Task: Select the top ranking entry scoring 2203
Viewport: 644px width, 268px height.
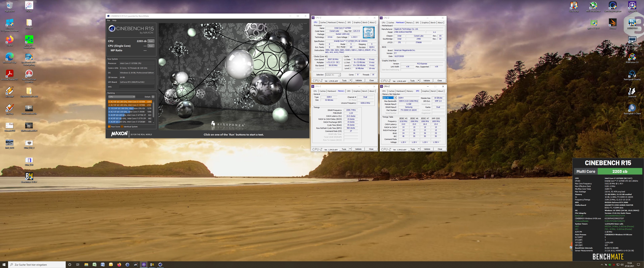Action: pos(130,102)
